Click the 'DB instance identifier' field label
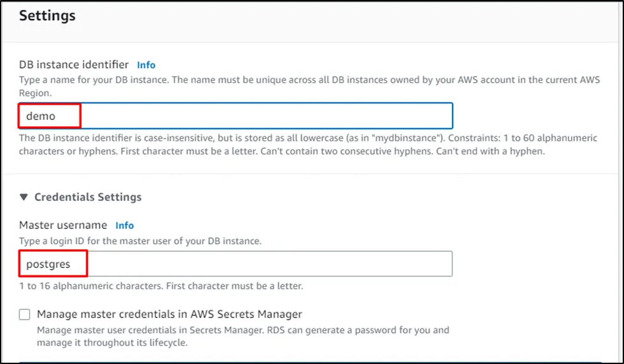 [x=74, y=65]
